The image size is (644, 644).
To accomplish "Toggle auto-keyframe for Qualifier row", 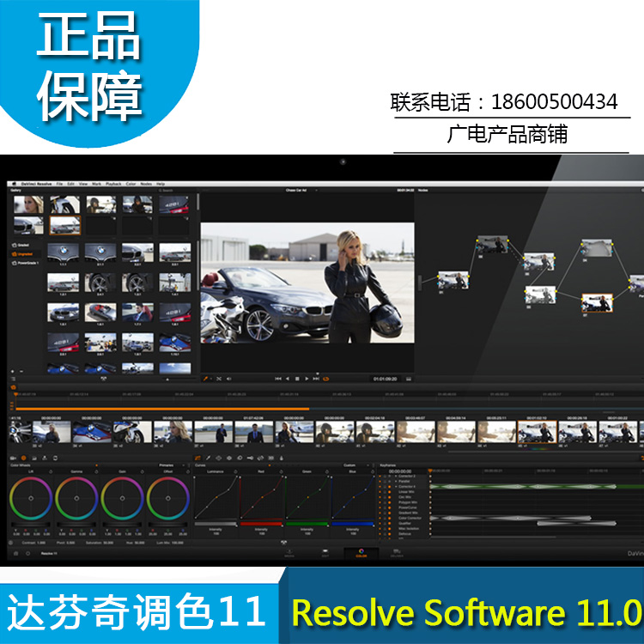I will 389,523.
